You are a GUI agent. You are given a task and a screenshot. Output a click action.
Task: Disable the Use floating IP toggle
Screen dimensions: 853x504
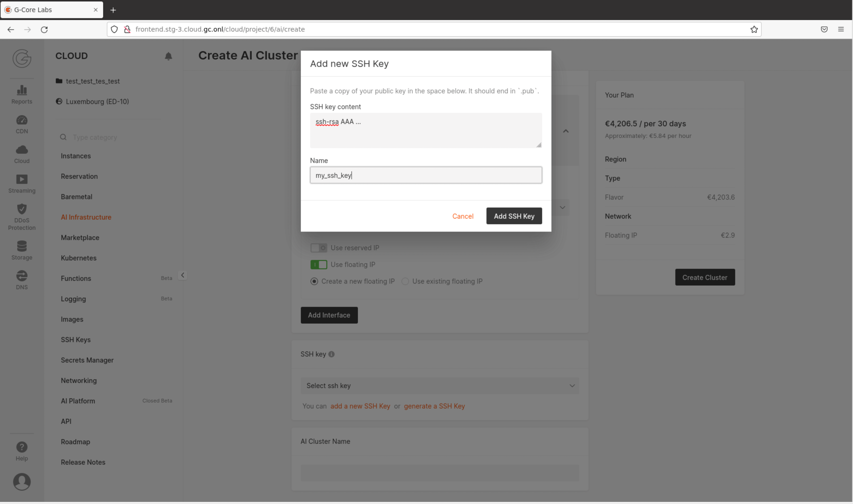[x=318, y=264]
